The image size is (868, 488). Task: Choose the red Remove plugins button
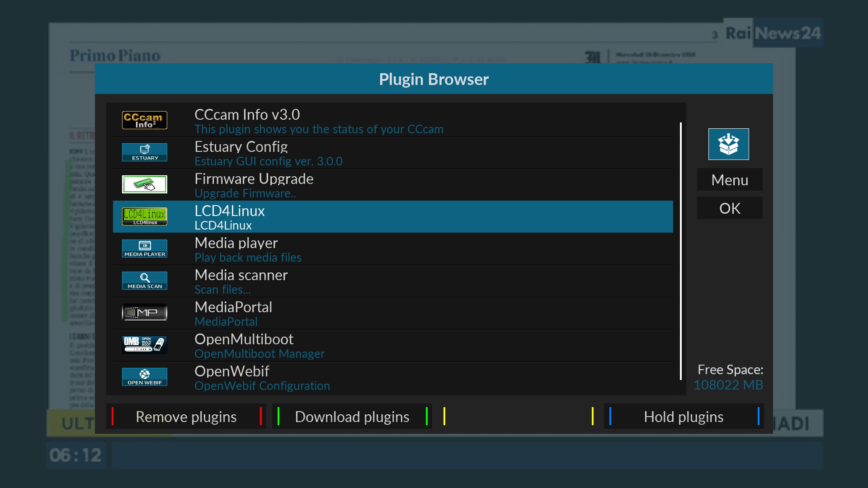186,416
